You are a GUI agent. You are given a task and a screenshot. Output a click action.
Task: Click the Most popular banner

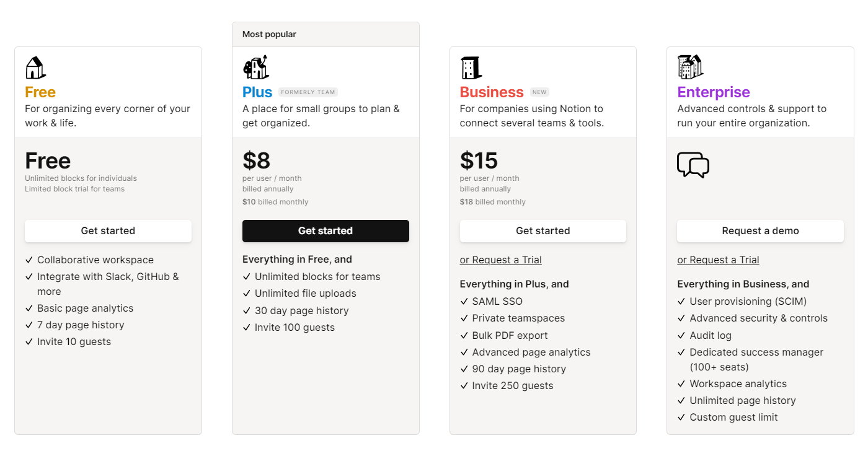point(269,34)
